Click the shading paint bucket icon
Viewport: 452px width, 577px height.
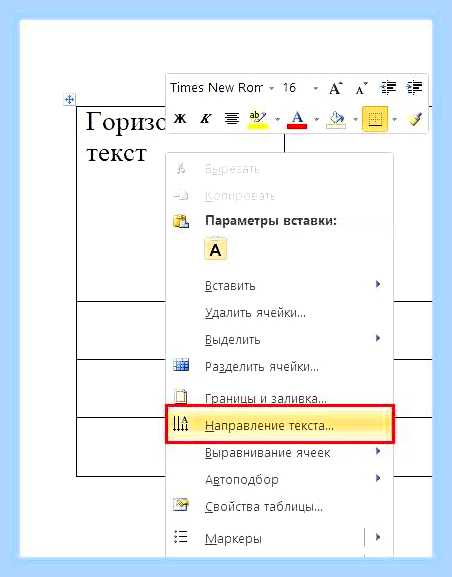[x=336, y=119]
